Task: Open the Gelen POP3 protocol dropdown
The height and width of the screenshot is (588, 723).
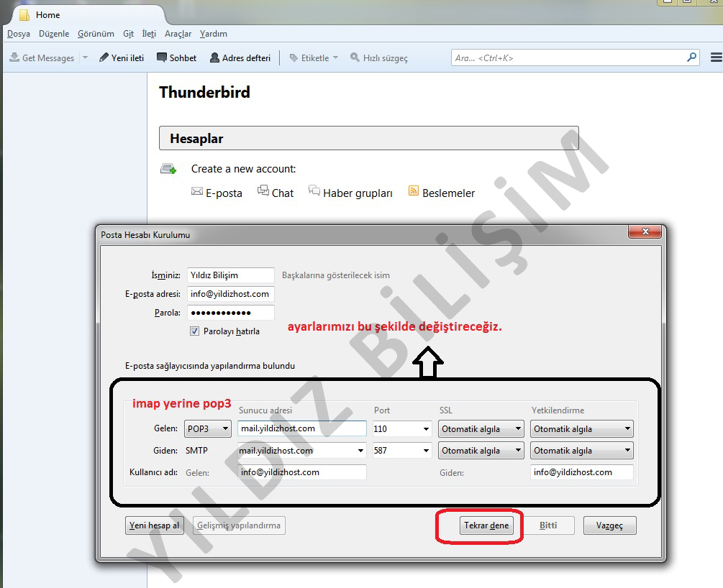Action: [207, 428]
